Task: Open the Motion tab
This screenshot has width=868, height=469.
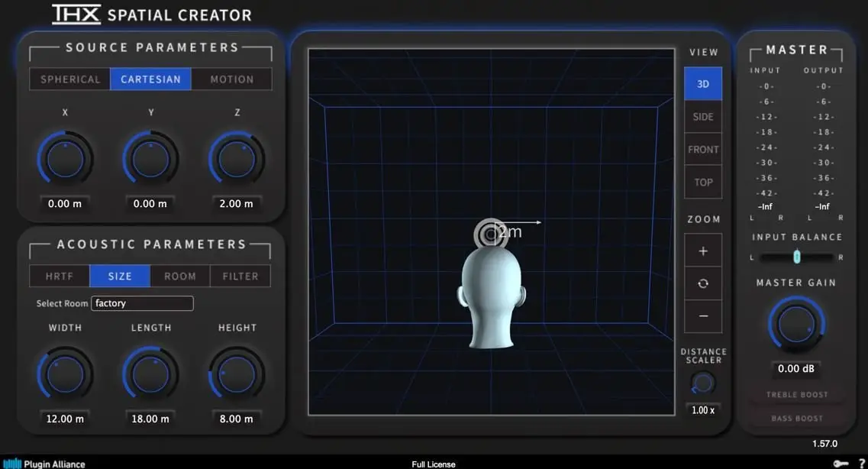Action: [231, 79]
